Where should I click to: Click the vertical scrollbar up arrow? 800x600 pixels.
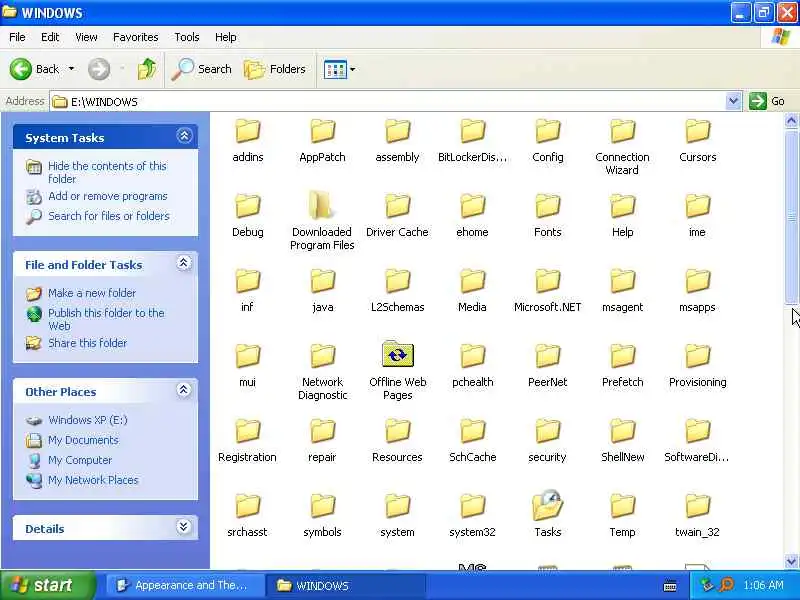point(791,120)
